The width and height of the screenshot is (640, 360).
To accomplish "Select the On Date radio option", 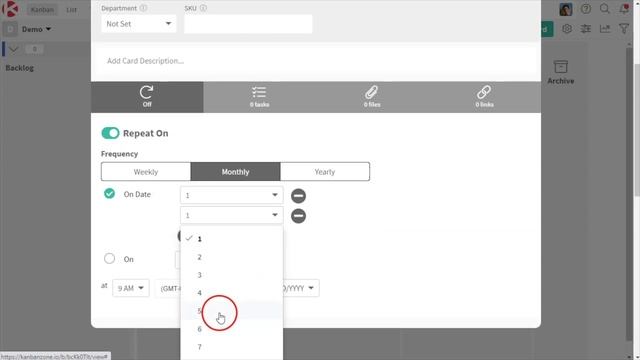I will (109, 193).
